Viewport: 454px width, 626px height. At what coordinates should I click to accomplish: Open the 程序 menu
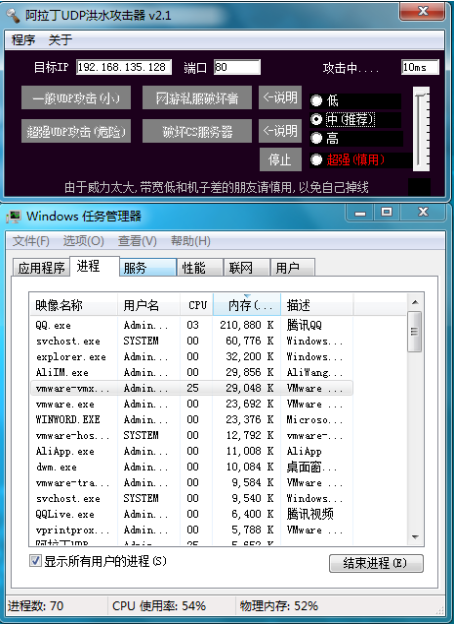pyautogui.click(x=23, y=40)
